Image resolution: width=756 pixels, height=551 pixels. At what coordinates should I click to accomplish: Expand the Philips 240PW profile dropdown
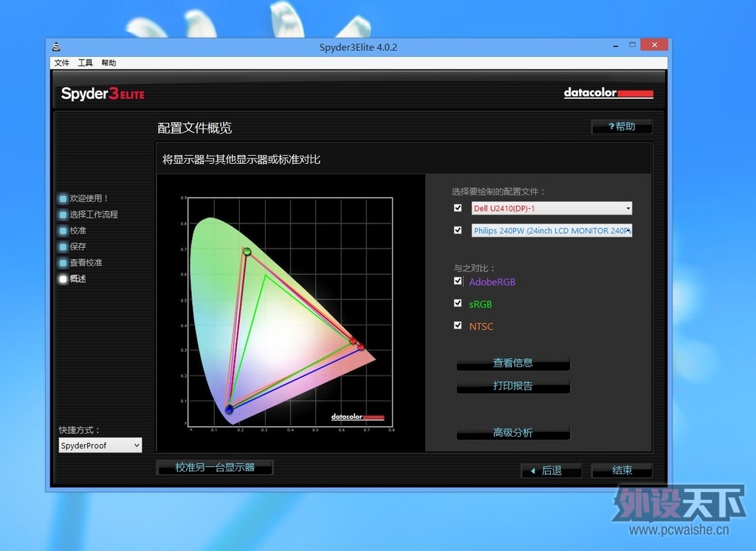coord(551,230)
